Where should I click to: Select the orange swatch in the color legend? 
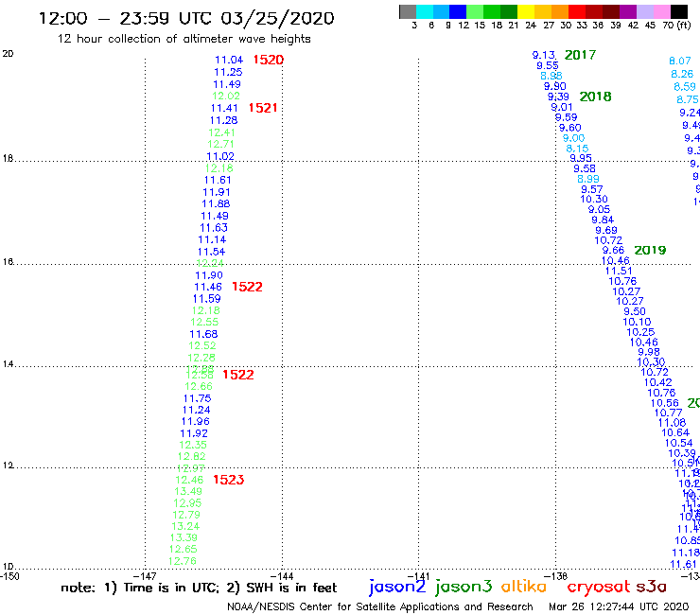pos(560,11)
